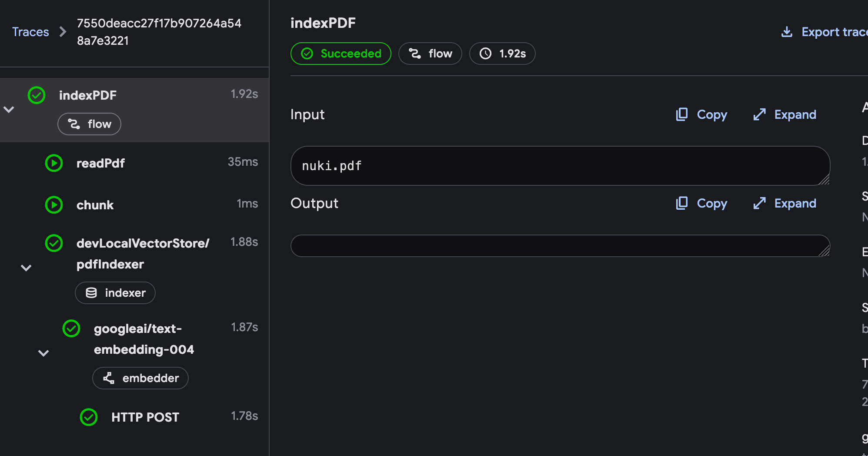Click the Input Expand arrows icon
The width and height of the screenshot is (868, 456).
pyautogui.click(x=759, y=114)
